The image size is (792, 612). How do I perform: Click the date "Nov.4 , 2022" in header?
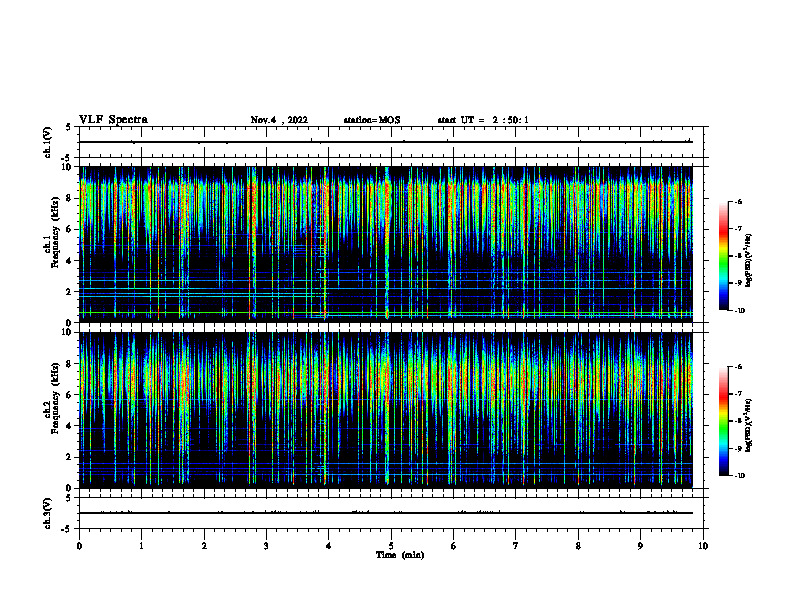[279, 120]
